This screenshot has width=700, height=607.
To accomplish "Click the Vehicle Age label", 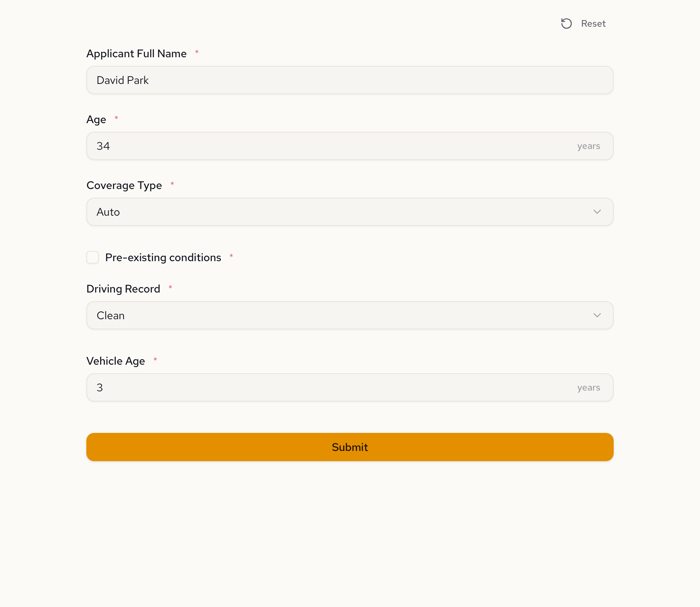I will coord(116,361).
